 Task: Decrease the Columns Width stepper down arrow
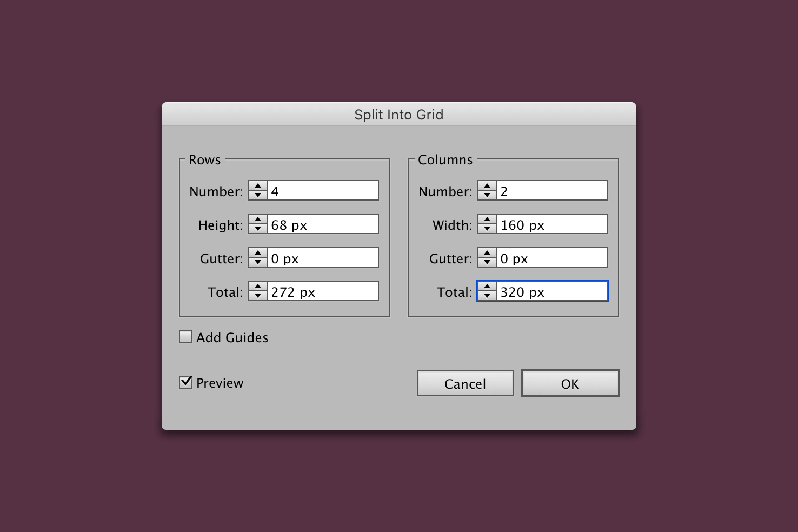click(x=487, y=229)
